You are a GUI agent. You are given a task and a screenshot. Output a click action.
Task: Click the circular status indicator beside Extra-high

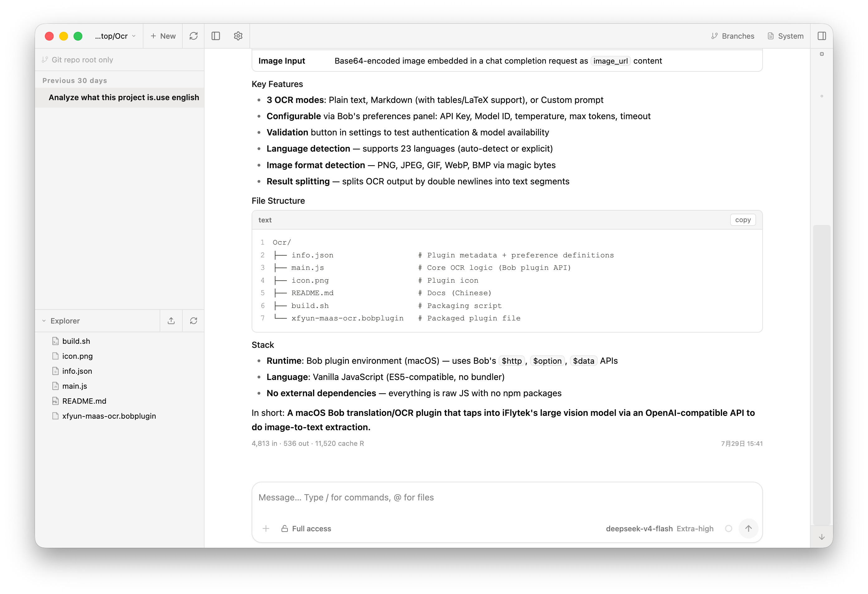coord(728,528)
